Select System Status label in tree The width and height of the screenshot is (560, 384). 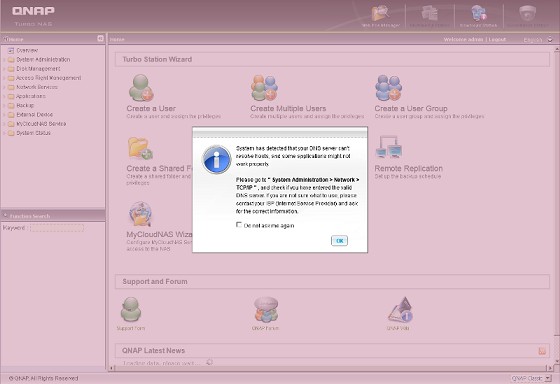click(x=34, y=133)
